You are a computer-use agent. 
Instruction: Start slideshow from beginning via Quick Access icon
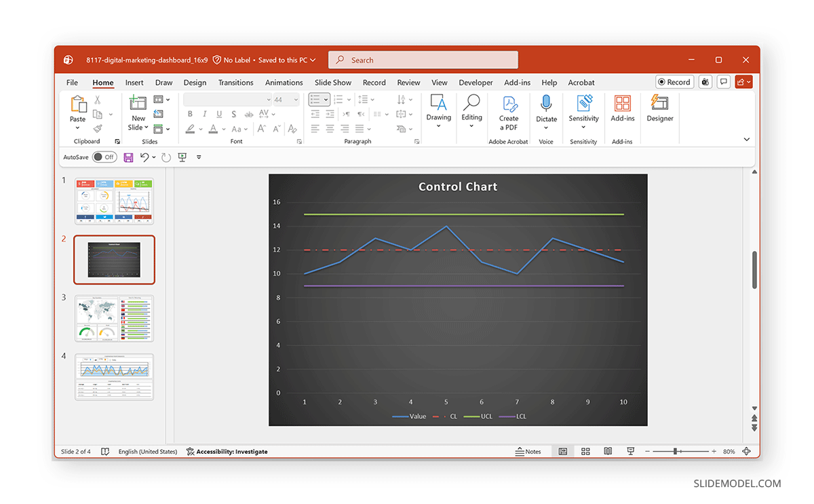pos(182,157)
